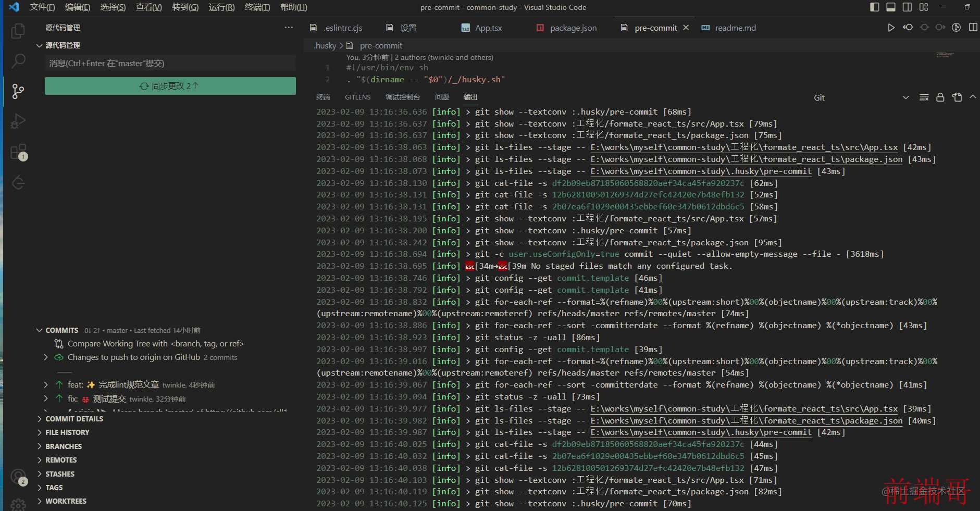Click Compare Working Tree with branch, tag, or ref

click(x=155, y=344)
